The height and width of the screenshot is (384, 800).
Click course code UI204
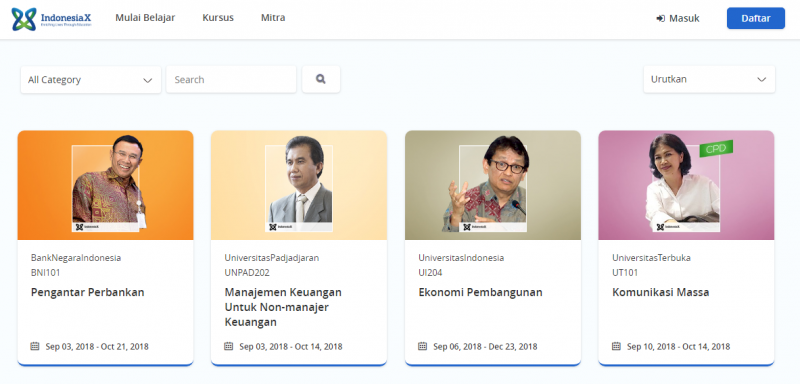click(x=430, y=273)
